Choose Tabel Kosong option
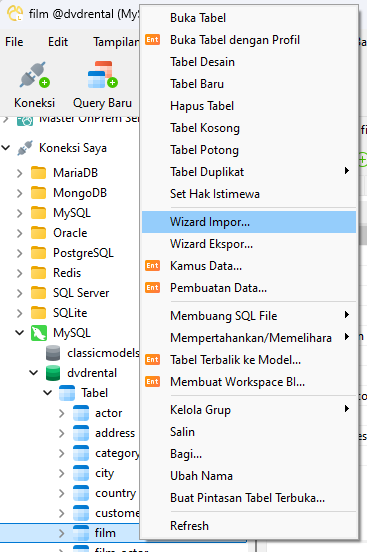Viewport: 367px width, 552px height. 249,128
